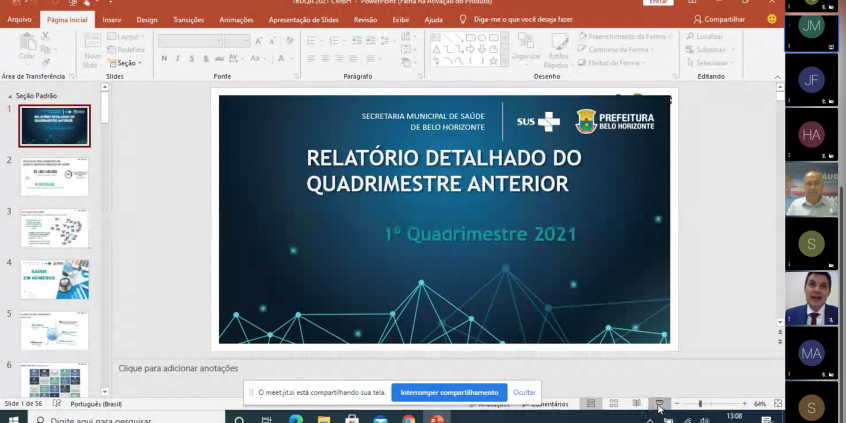Click the Ocultar link

(524, 392)
